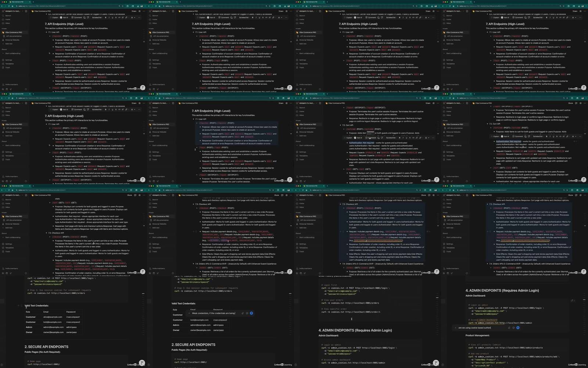Open the workspace switcher dropdown next to the account name
This screenshot has height=368, width=588.
click(x=23, y=11)
